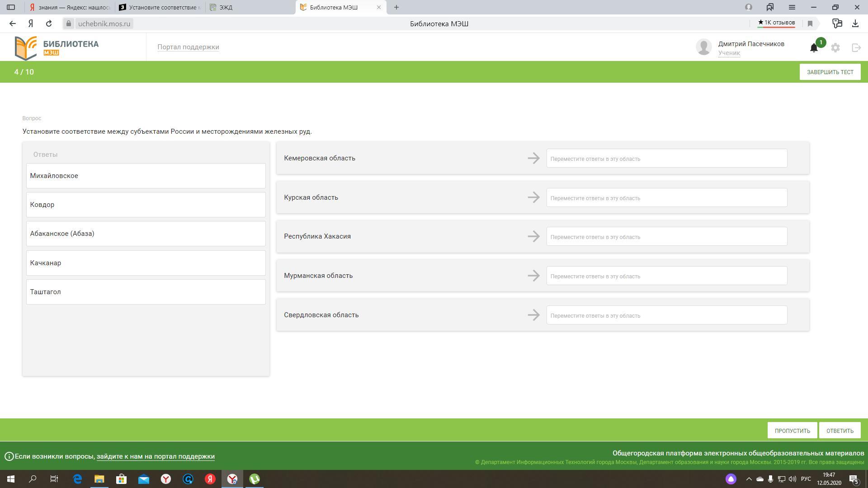This screenshot has width=868, height=488.
Task: Go back with browser arrow icon
Action: [x=13, y=23]
